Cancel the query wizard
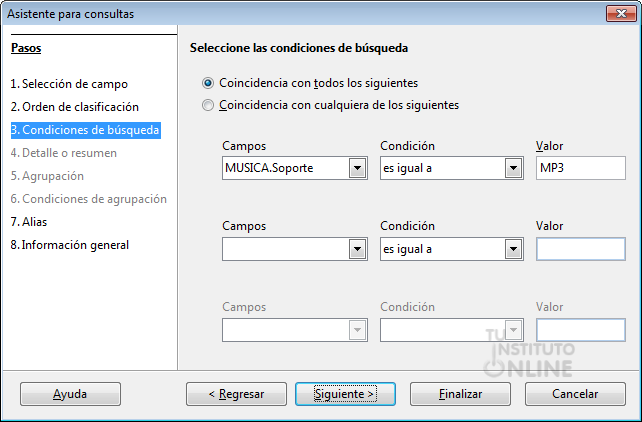Screen dimensions: 642x422 point(575,394)
